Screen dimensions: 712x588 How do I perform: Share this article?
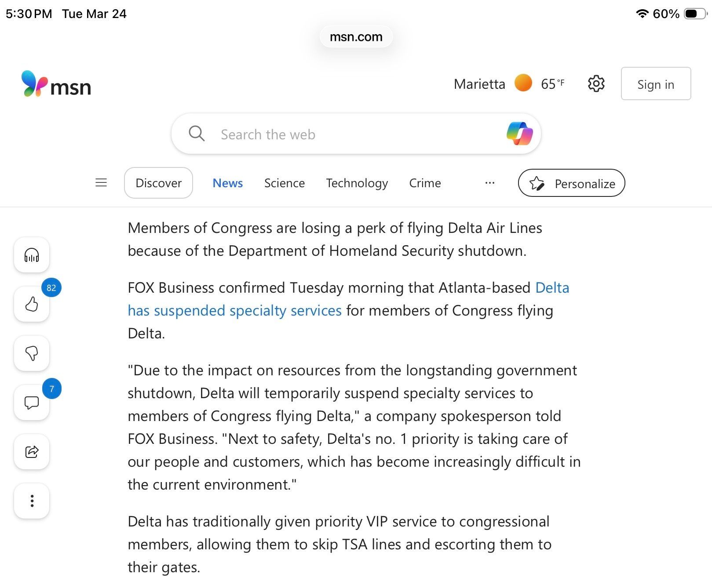(x=32, y=452)
